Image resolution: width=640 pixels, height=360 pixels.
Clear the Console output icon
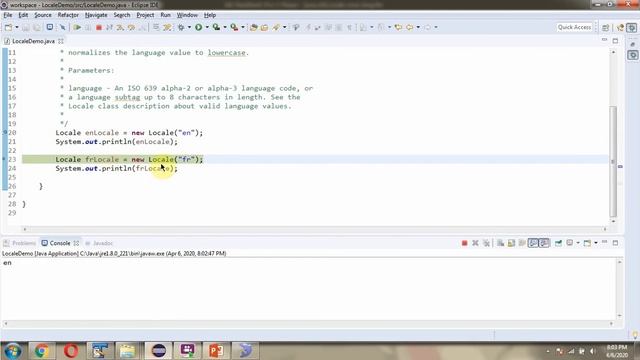pyautogui.click(x=500, y=243)
